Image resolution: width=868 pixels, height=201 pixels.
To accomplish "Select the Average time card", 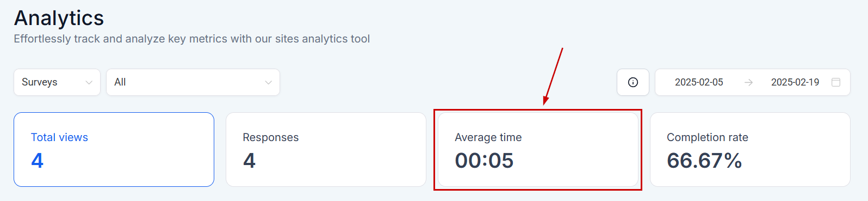I will tap(538, 149).
